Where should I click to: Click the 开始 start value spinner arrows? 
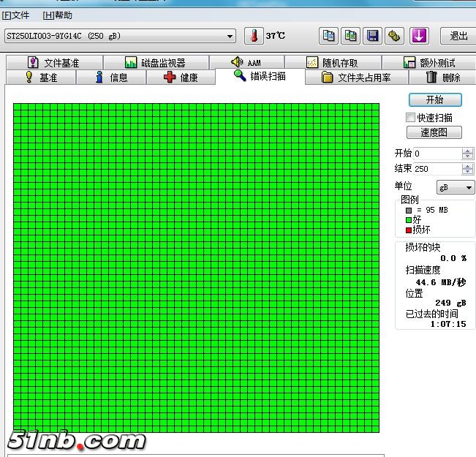pos(467,154)
